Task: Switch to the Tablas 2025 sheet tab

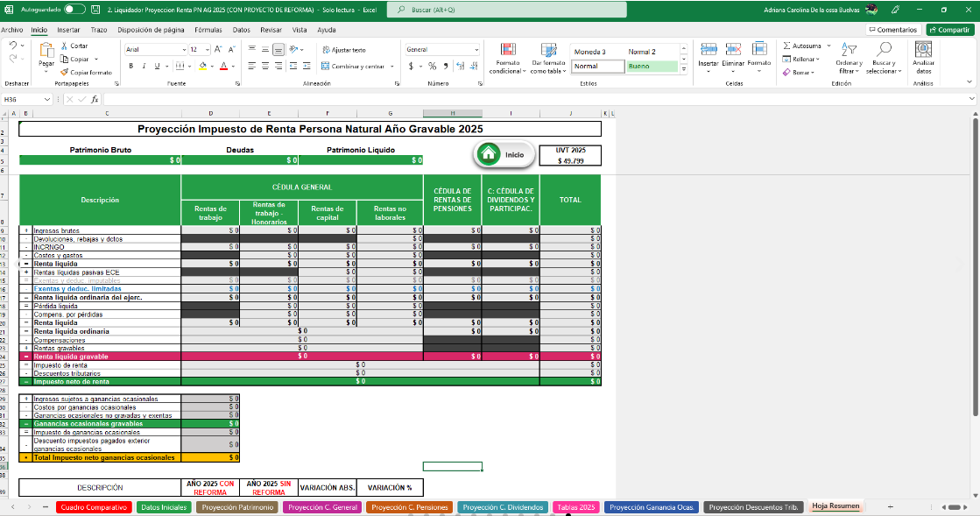Action: (x=575, y=507)
